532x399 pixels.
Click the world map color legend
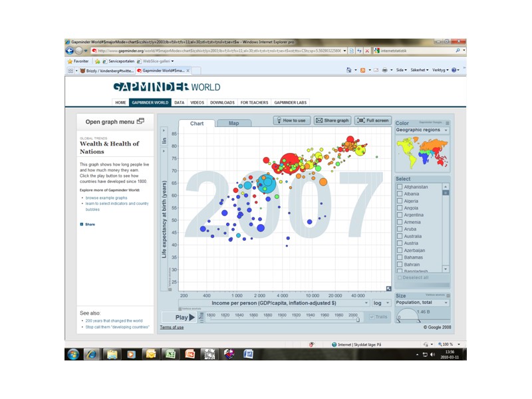423,152
